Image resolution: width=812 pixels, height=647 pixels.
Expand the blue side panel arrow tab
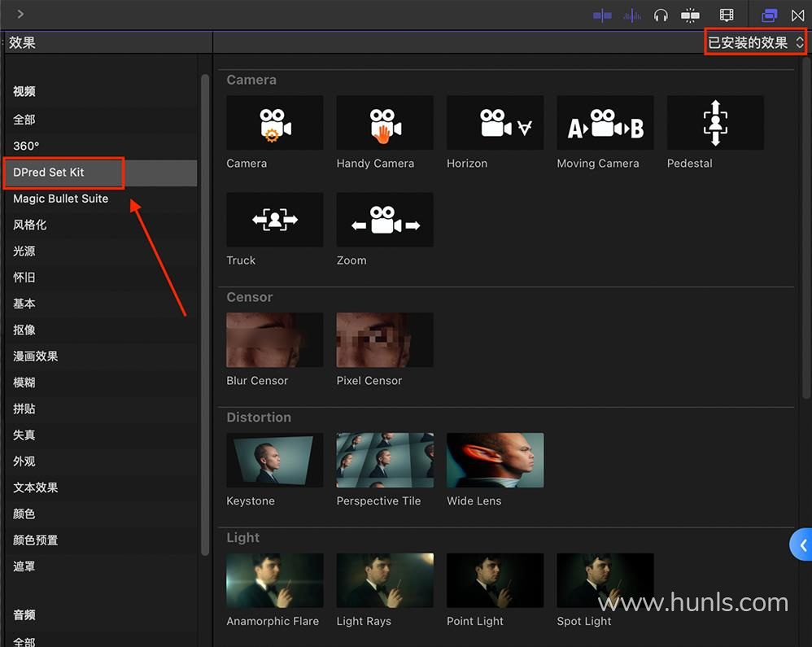pos(801,545)
